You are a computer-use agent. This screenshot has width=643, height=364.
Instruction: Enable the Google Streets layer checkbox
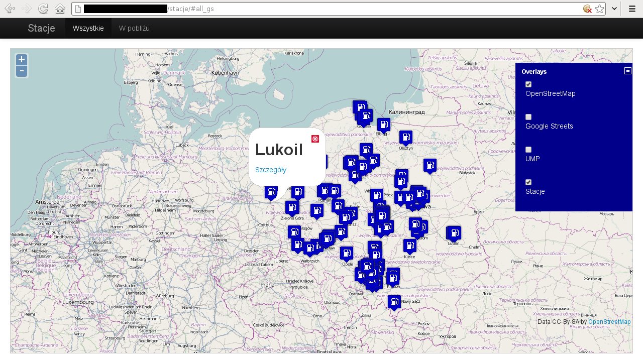point(528,117)
